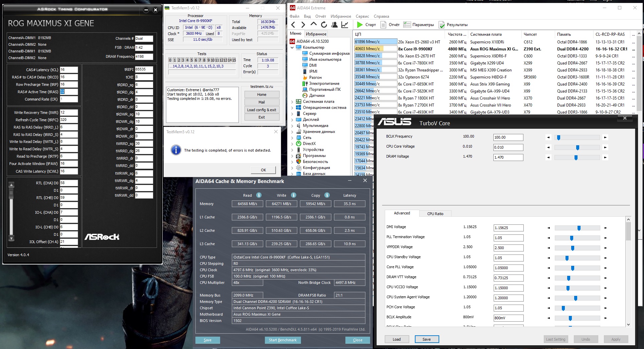
Task: Go back in AIDA64 navigation toolbar
Action: pos(293,25)
